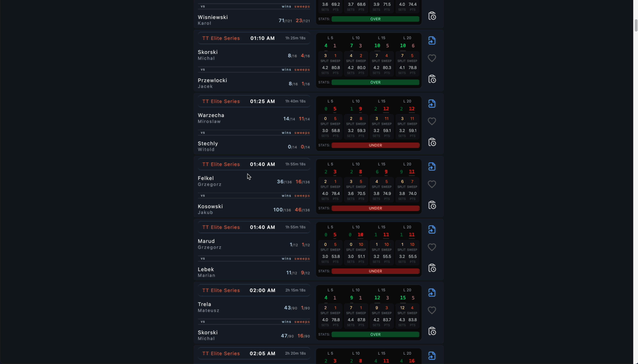Click TT Elite Series label at 02:00 AM
The width and height of the screenshot is (638, 364).
(221, 290)
